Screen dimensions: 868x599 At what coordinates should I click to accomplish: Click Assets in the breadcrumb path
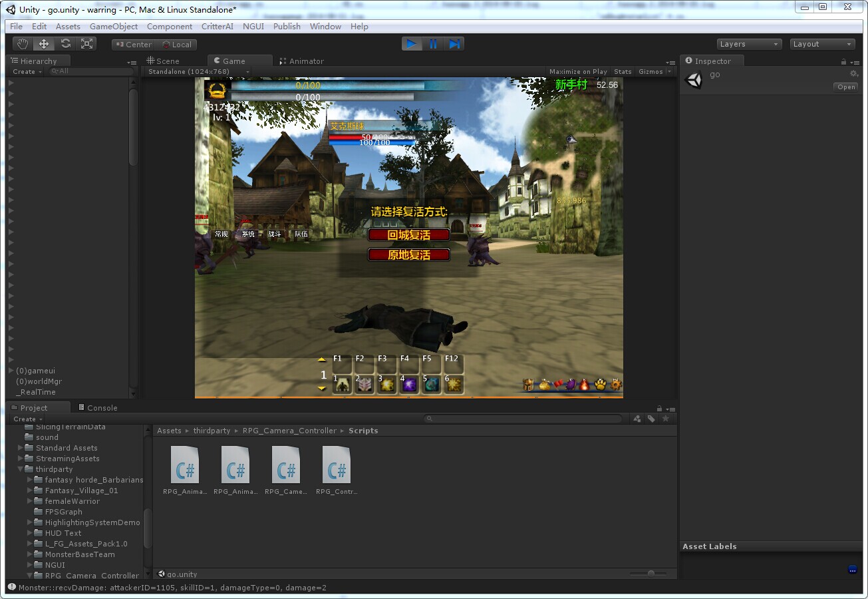(169, 431)
